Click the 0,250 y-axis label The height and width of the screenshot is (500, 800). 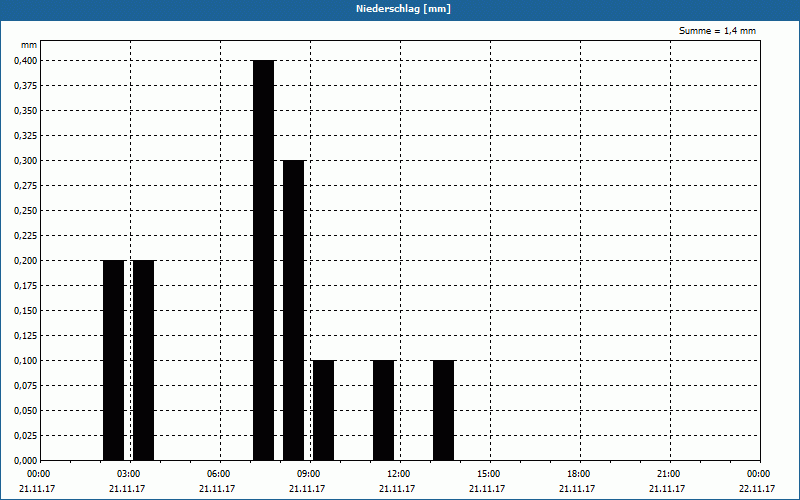click(26, 211)
